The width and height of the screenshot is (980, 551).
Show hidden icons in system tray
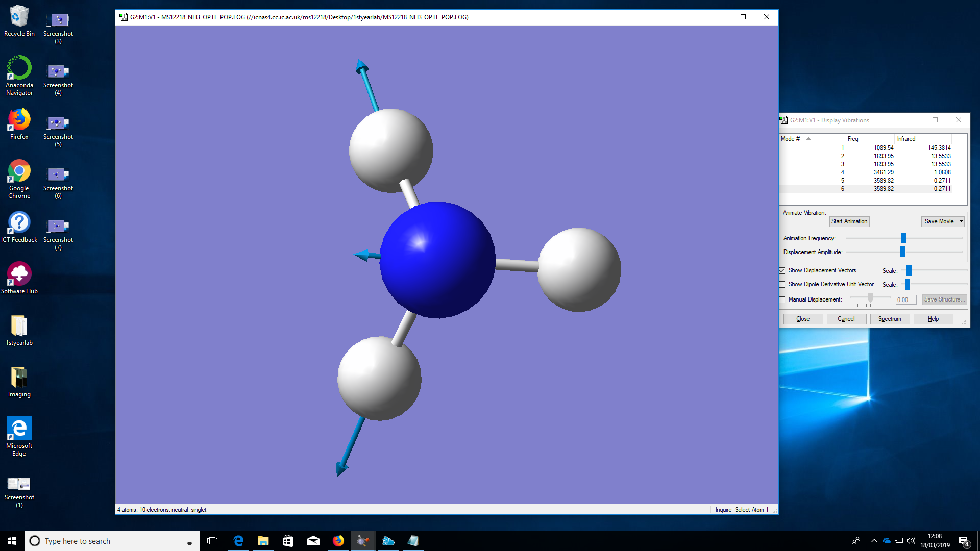click(x=874, y=541)
